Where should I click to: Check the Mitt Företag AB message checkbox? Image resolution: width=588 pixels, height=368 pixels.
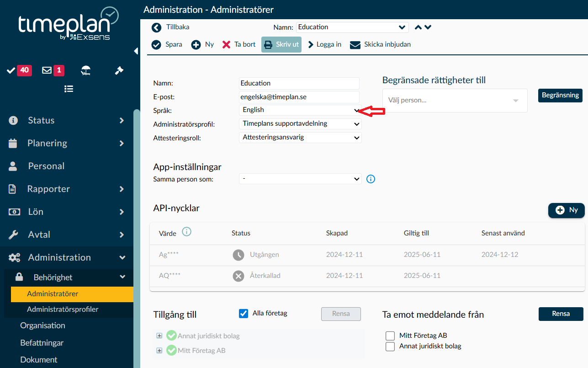(x=390, y=336)
